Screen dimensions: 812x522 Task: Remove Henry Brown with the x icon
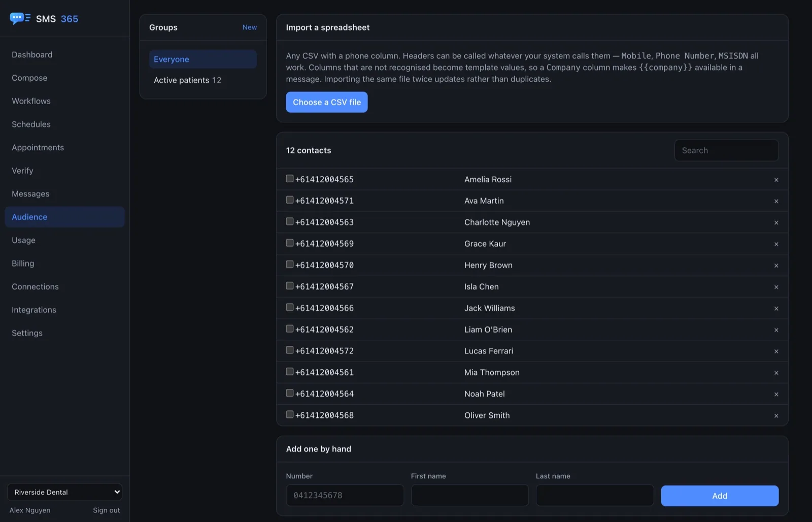pos(776,266)
